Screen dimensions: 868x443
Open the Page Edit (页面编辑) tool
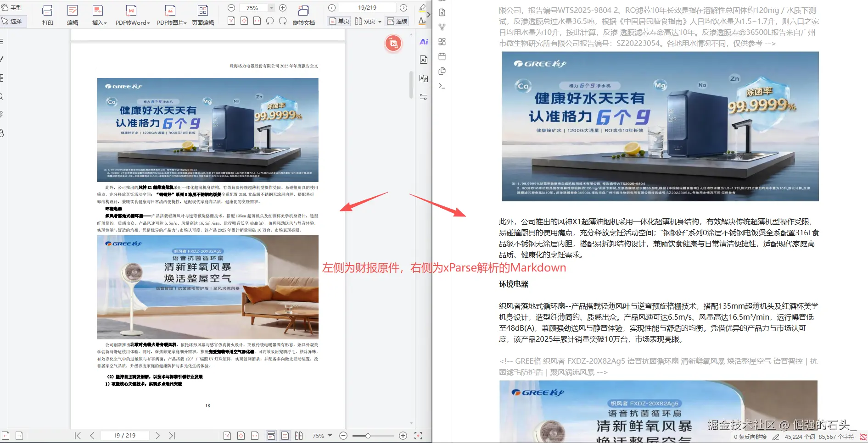203,15
